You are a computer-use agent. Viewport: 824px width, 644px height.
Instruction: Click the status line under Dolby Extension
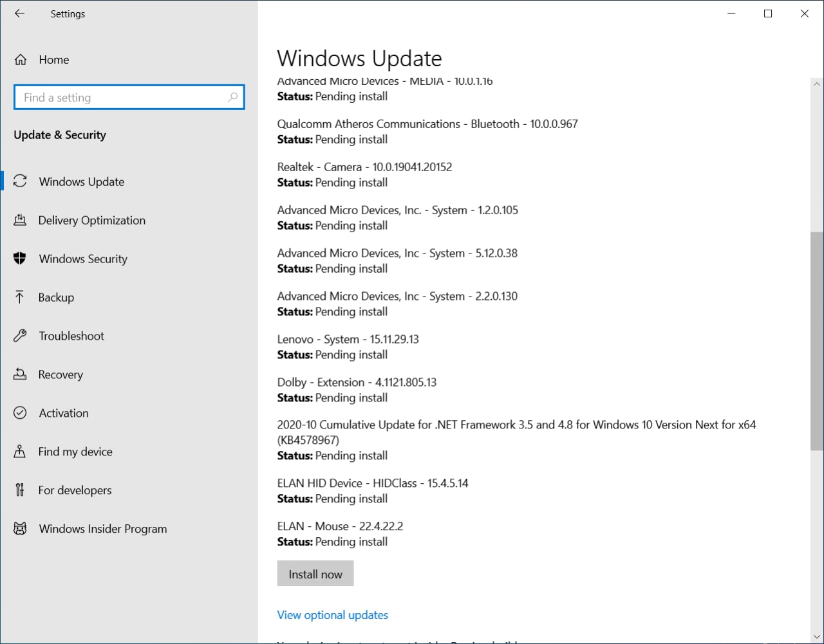click(x=332, y=398)
